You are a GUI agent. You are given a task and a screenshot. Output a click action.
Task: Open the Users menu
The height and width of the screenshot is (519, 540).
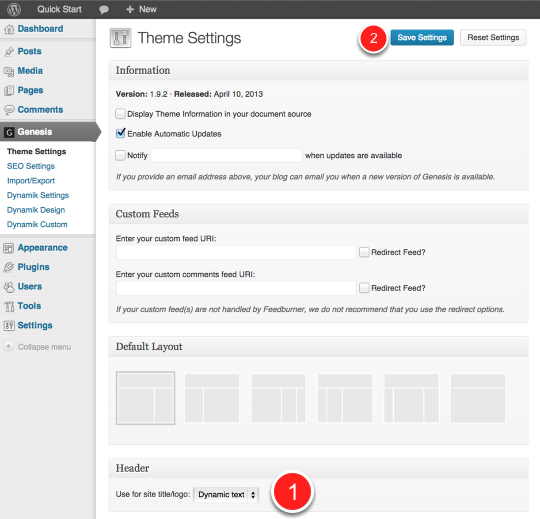tap(30, 287)
